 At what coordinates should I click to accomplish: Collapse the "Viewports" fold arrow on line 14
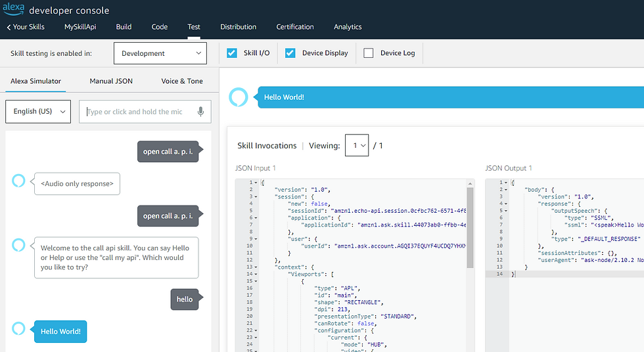256,274
